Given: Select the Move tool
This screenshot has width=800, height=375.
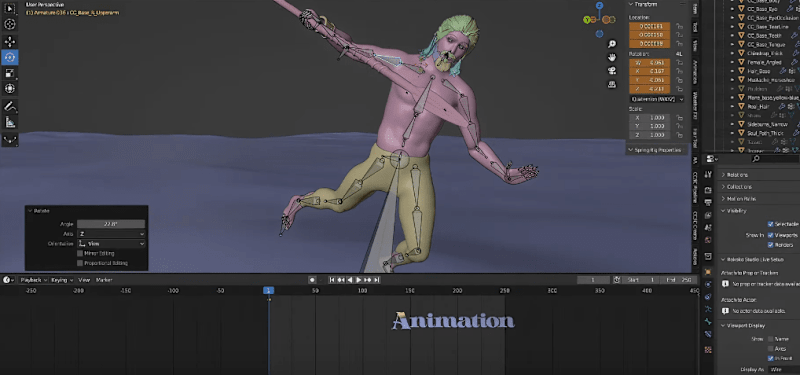Looking at the screenshot, I should click(x=10, y=41).
